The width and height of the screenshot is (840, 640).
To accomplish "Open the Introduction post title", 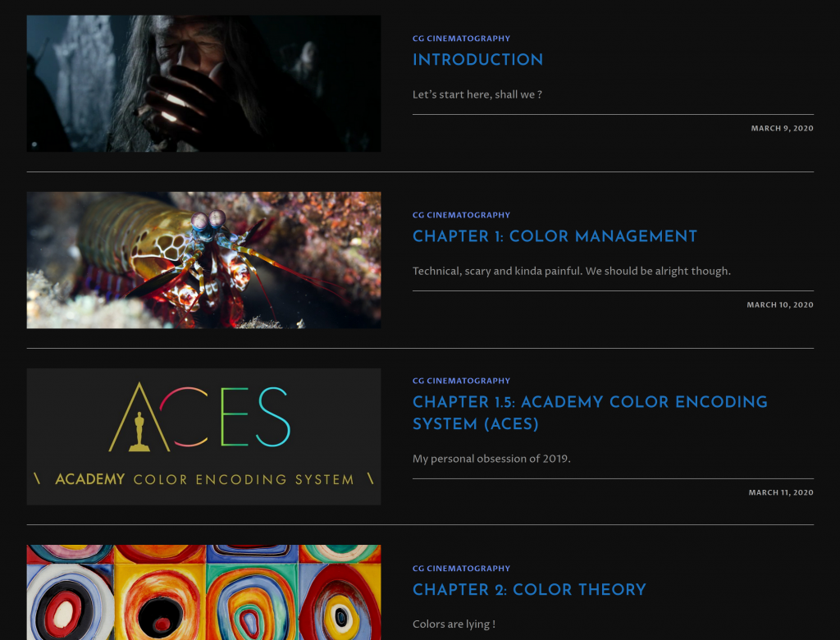I will pyautogui.click(x=477, y=60).
